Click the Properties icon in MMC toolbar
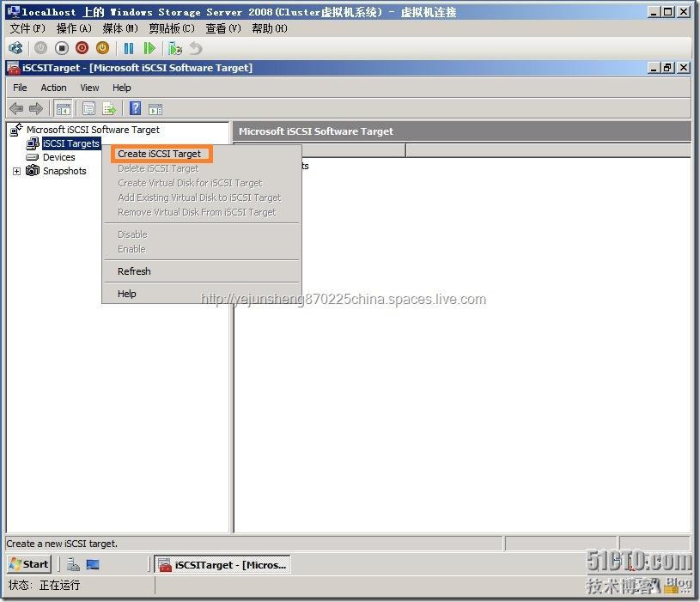This screenshot has height=602, width=700. pyautogui.click(x=88, y=108)
